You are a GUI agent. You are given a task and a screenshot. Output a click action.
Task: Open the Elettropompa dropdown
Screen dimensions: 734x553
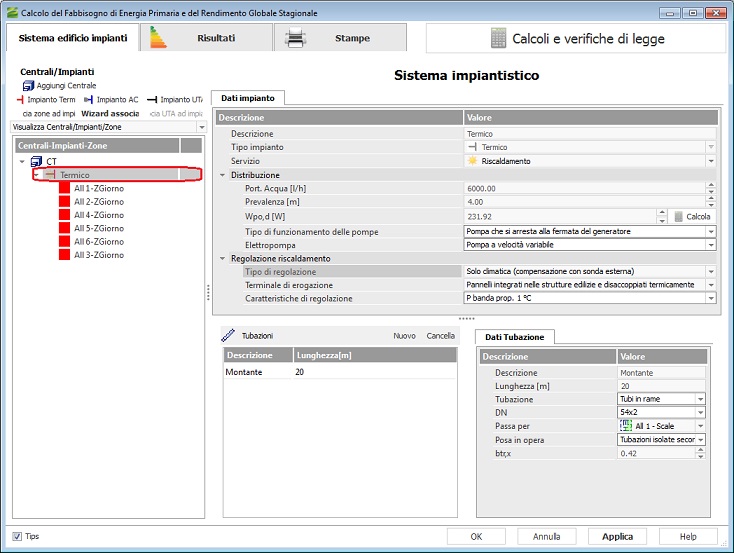pos(711,245)
